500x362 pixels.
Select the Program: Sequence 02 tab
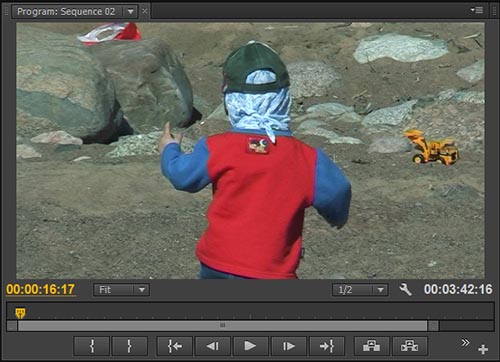pyautogui.click(x=66, y=12)
